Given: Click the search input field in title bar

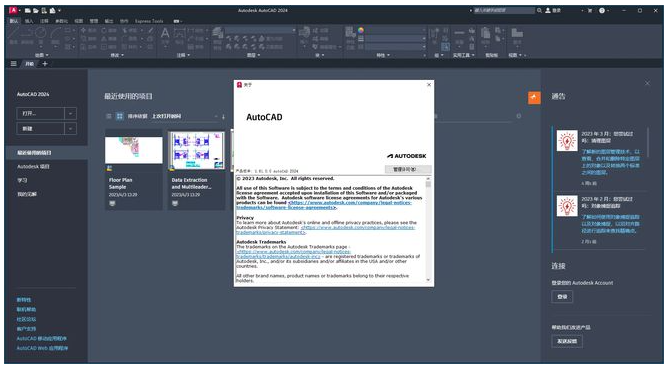Looking at the screenshot, I should (504, 10).
